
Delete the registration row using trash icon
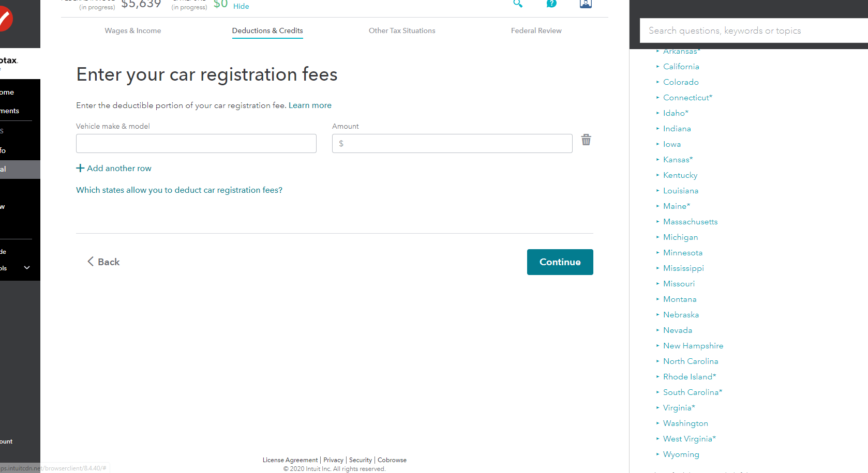(586, 140)
